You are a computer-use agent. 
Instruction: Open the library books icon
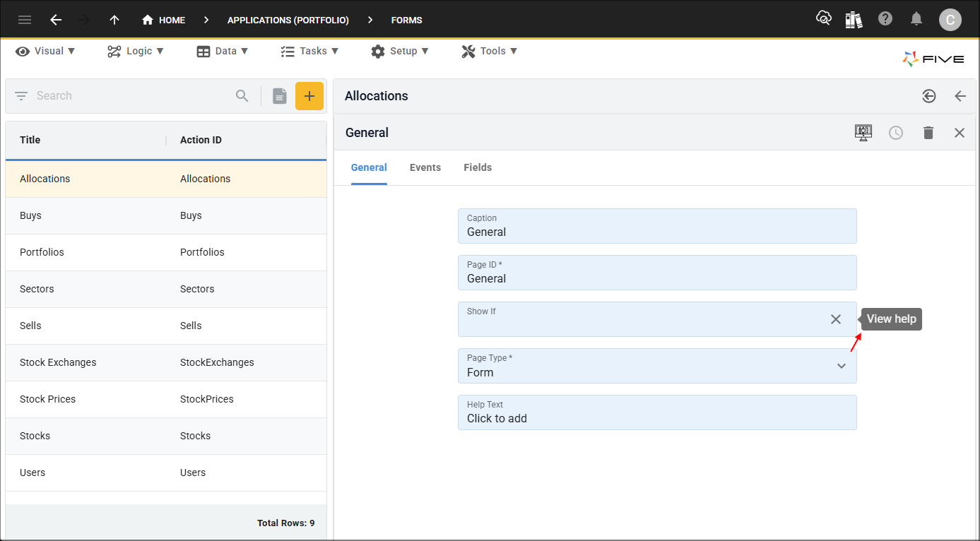[x=854, y=19]
